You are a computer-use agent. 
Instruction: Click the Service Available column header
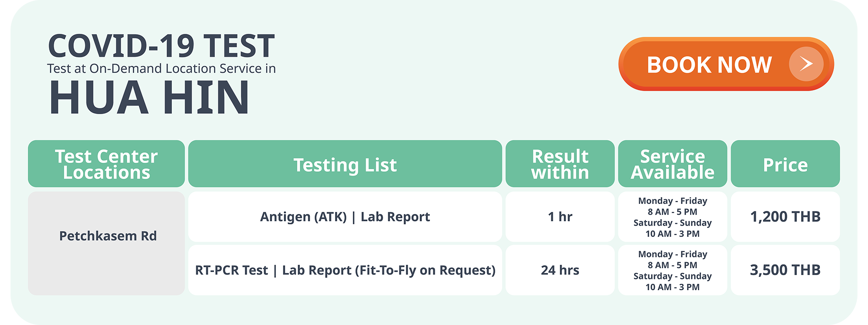pos(672,164)
